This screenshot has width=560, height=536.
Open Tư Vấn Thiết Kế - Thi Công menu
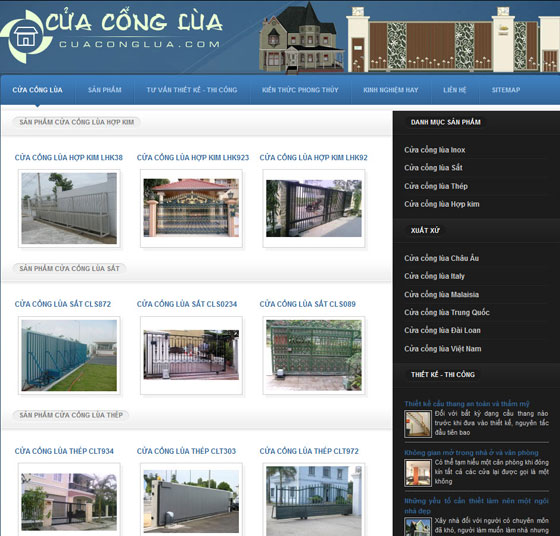click(192, 90)
